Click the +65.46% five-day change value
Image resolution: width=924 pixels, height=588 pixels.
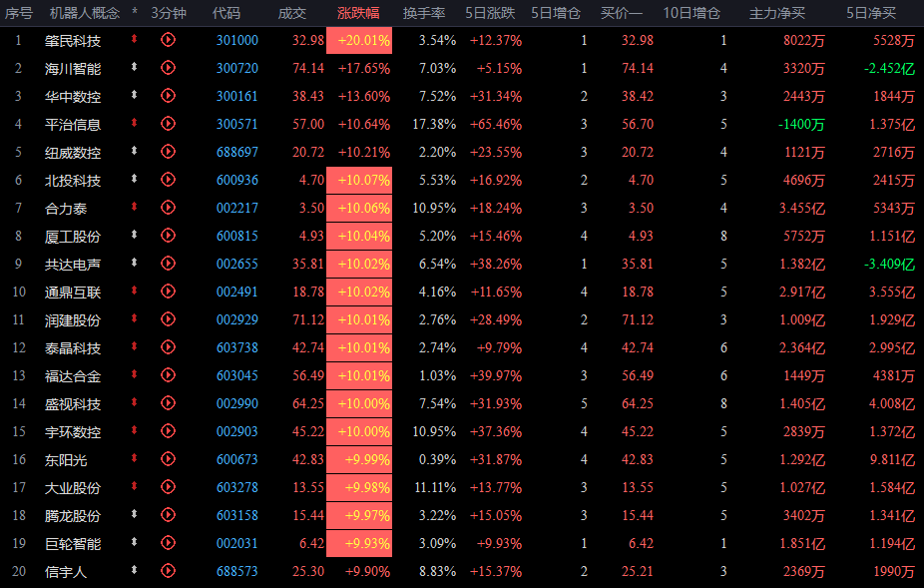[496, 125]
